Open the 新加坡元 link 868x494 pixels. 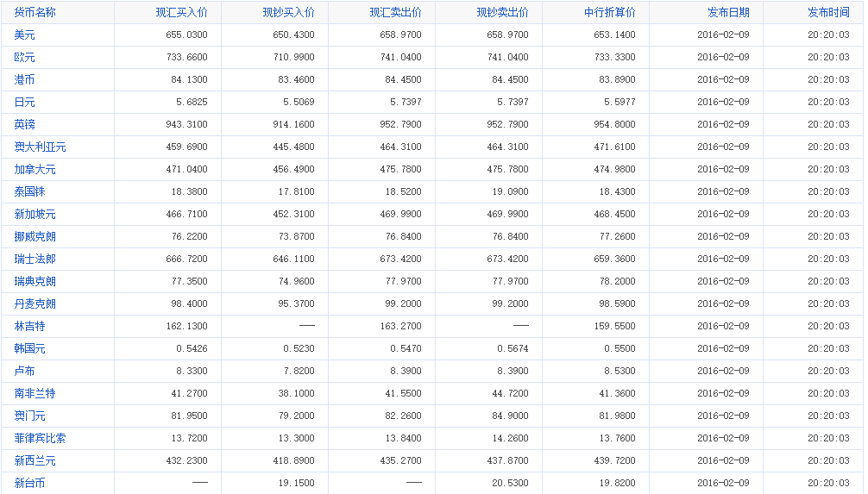(x=35, y=214)
